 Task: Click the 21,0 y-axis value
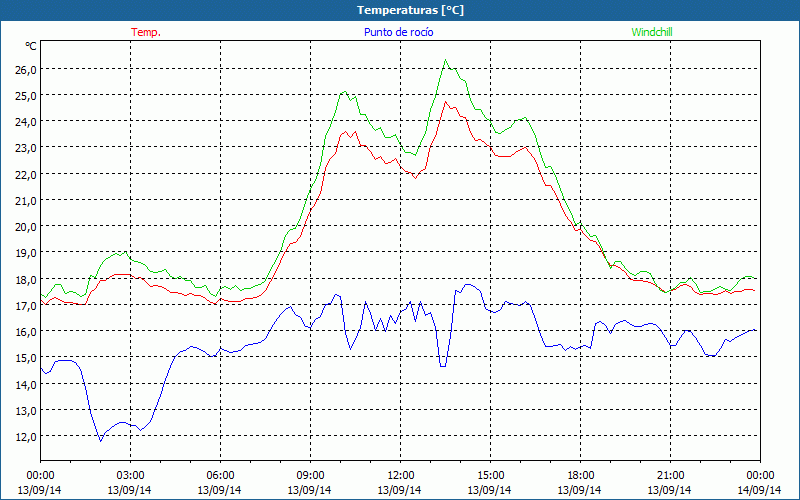(26, 201)
